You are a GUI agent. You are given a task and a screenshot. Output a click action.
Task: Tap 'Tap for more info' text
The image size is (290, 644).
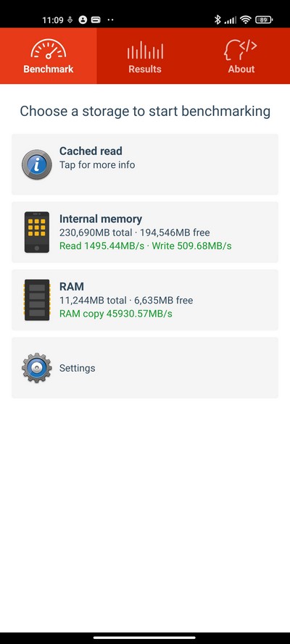pos(97,164)
